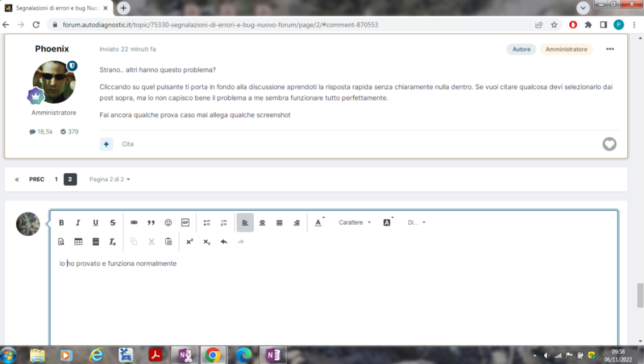Remove formatting with the Tx icon
644x364 pixels.
(x=113, y=242)
